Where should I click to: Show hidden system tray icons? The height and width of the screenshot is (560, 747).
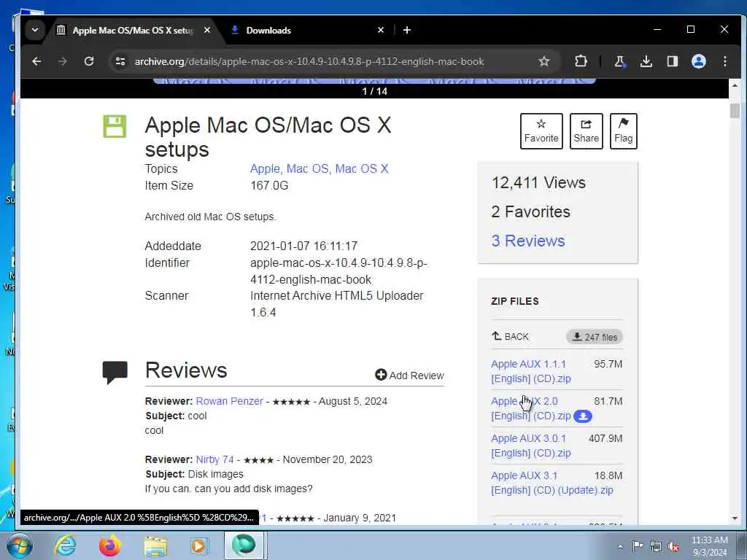point(620,546)
